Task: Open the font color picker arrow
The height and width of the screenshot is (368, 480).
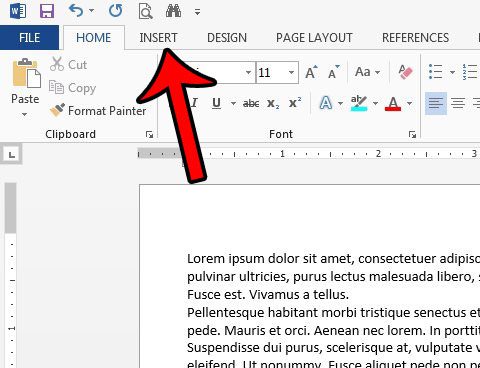Action: tap(409, 103)
